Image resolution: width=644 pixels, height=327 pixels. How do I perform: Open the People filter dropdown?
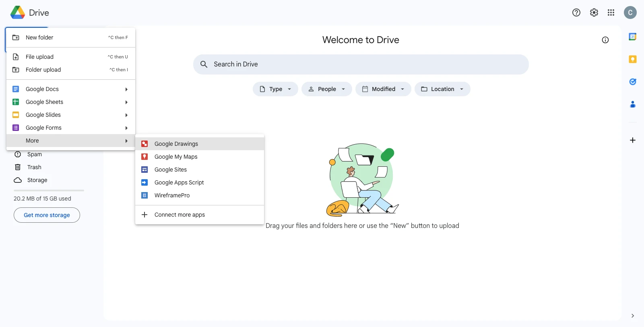(x=327, y=89)
